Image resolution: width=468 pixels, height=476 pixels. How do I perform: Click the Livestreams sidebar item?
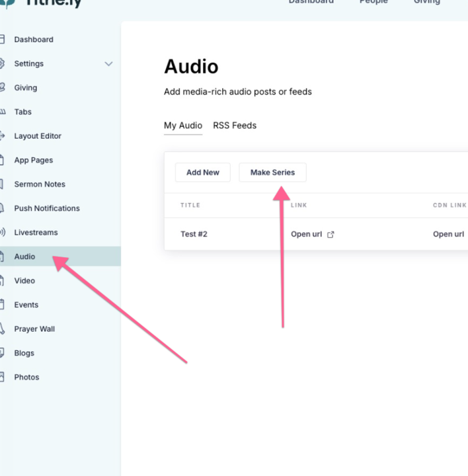pos(36,233)
